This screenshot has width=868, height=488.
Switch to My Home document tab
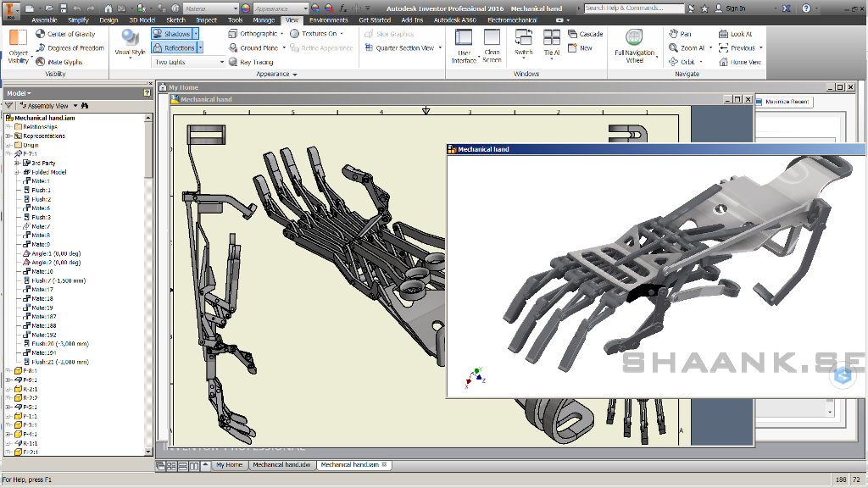(229, 465)
